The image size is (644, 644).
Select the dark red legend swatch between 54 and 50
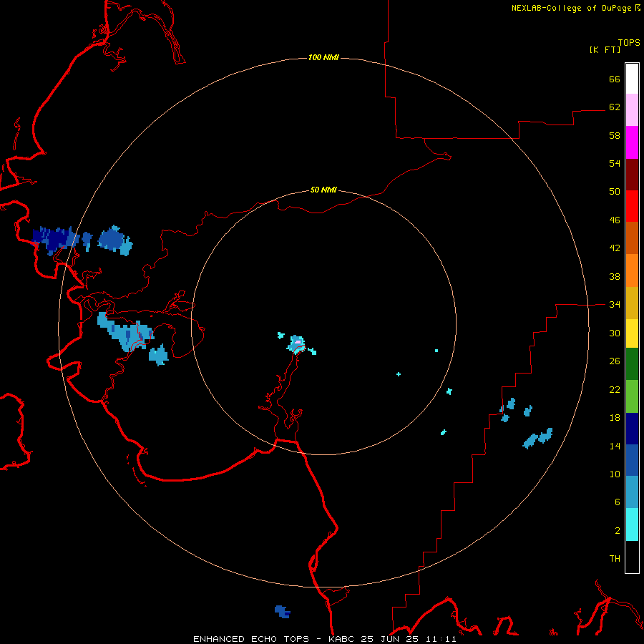point(632,174)
